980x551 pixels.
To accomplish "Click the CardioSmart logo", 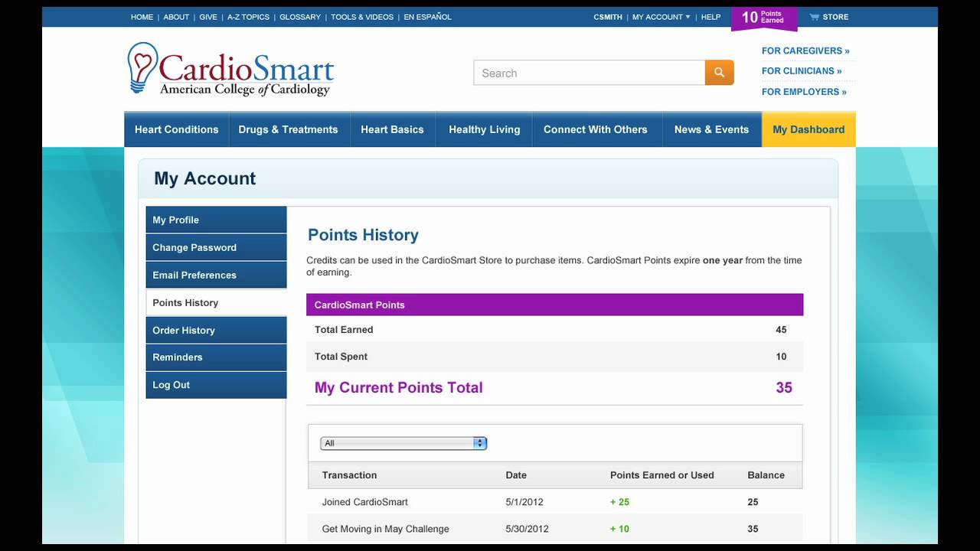I will 230,69.
